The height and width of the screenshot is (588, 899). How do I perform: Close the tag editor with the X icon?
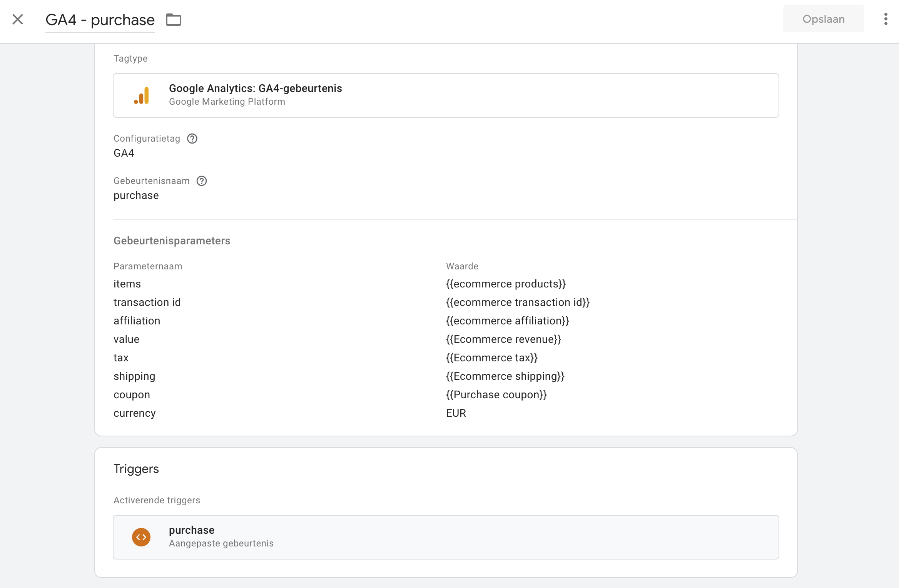(x=18, y=19)
